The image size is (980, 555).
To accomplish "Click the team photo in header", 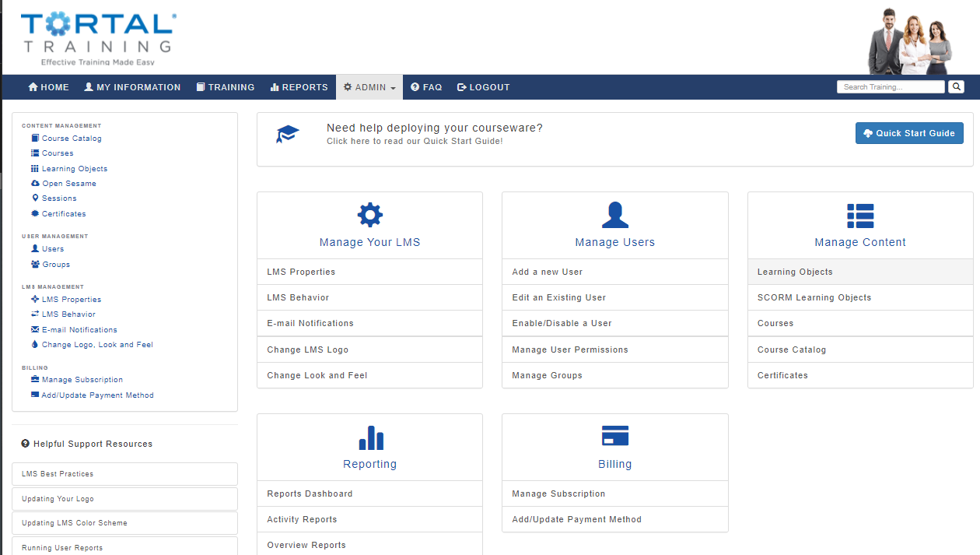I will [910, 41].
